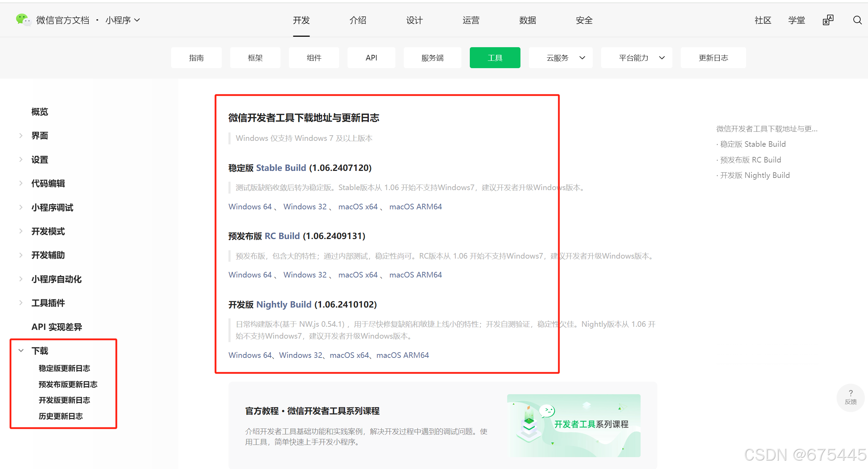Open 稳定版更新日志 in sidebar

(64, 368)
